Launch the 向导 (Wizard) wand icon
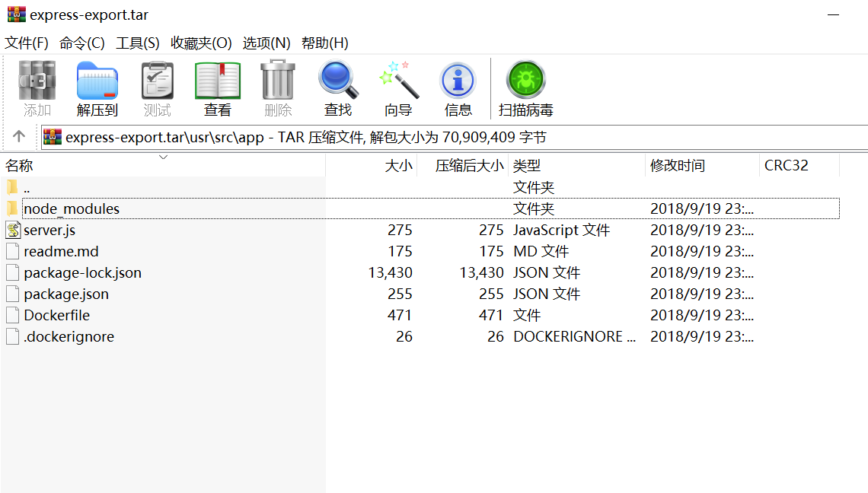The image size is (868, 493). (x=398, y=81)
